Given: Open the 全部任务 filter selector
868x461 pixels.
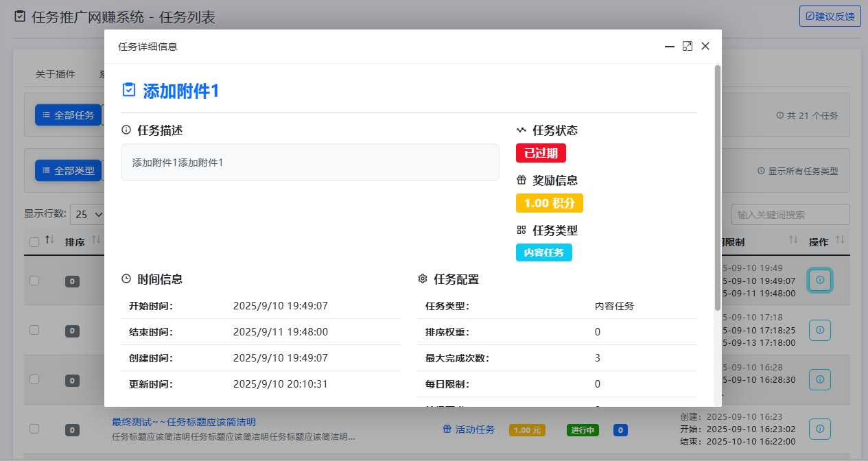Looking at the screenshot, I should click(68, 115).
